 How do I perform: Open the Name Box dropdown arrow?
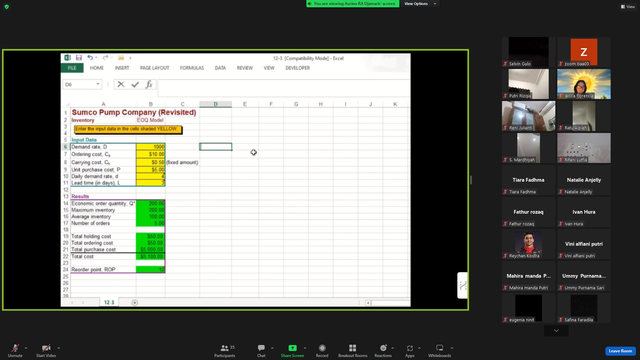tap(98, 84)
